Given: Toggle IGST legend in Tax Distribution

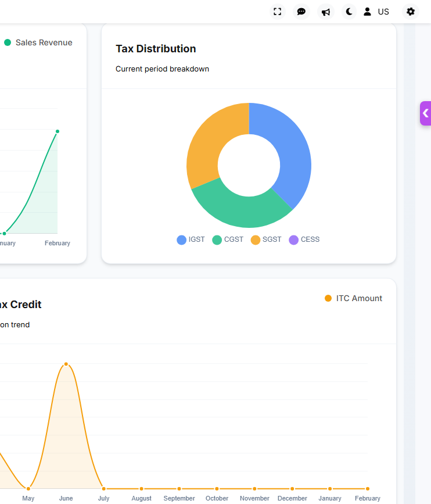Looking at the screenshot, I should (191, 240).
